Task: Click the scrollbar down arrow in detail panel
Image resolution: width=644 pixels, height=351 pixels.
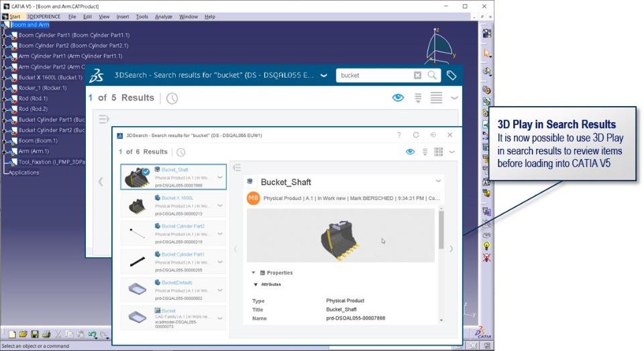Action: click(x=441, y=320)
